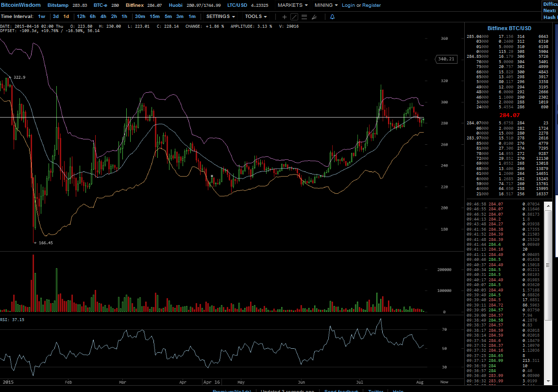Switch time interval to 1w
Viewport: 558px width, 392px height.
[x=42, y=17]
